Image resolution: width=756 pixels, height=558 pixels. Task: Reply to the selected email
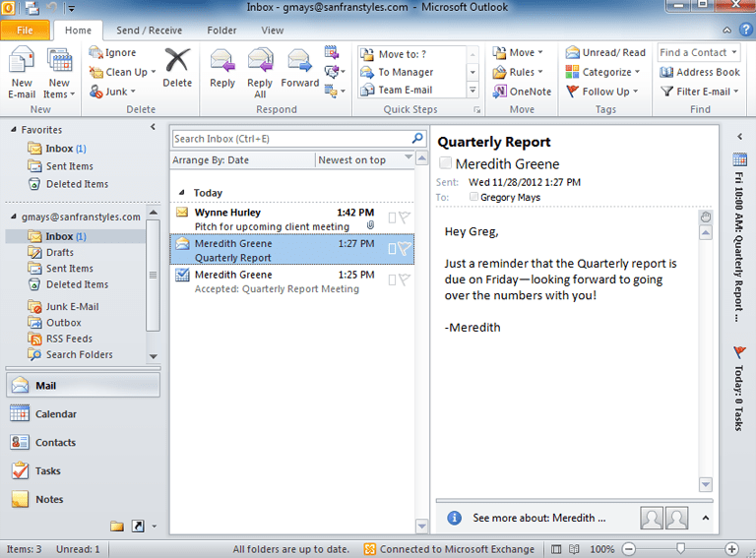click(222, 69)
